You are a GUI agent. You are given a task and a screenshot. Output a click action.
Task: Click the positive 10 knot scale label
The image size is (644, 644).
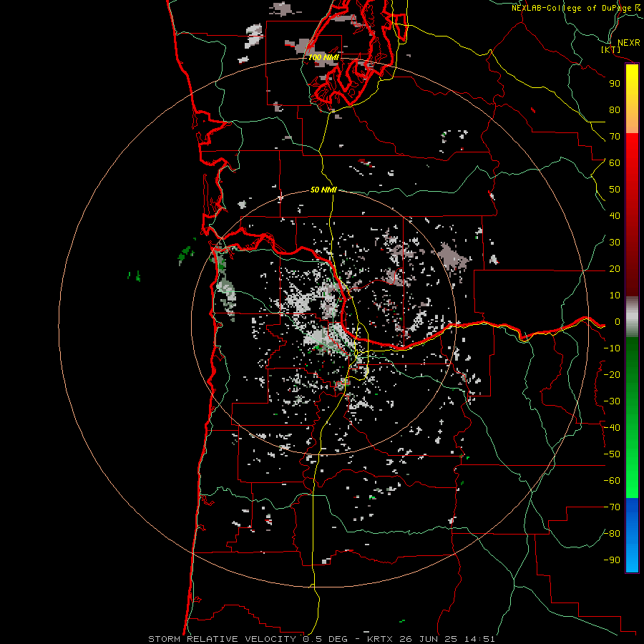click(x=615, y=296)
